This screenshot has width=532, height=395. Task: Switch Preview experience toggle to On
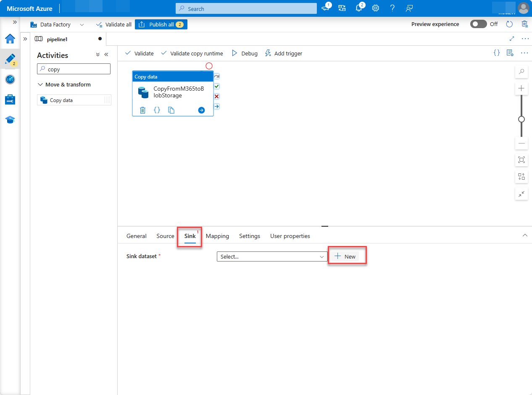(478, 24)
